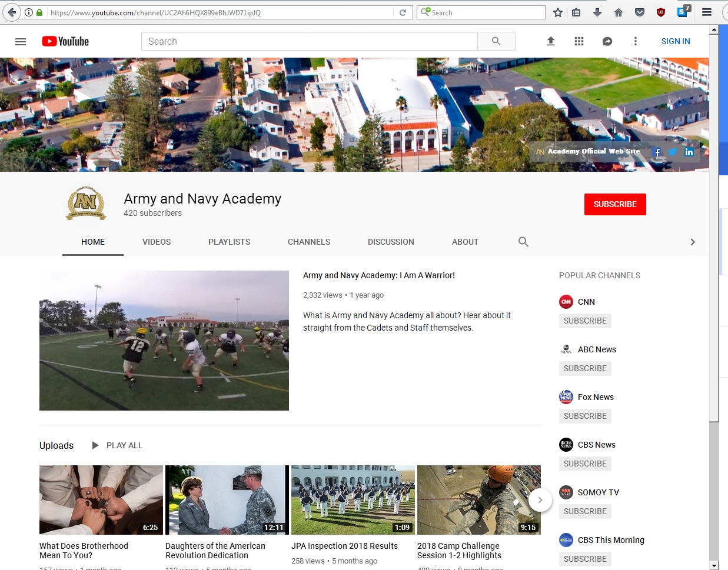Screen dimensions: 728x570
Task: Click the ABC News channel icon
Action: 566,349
